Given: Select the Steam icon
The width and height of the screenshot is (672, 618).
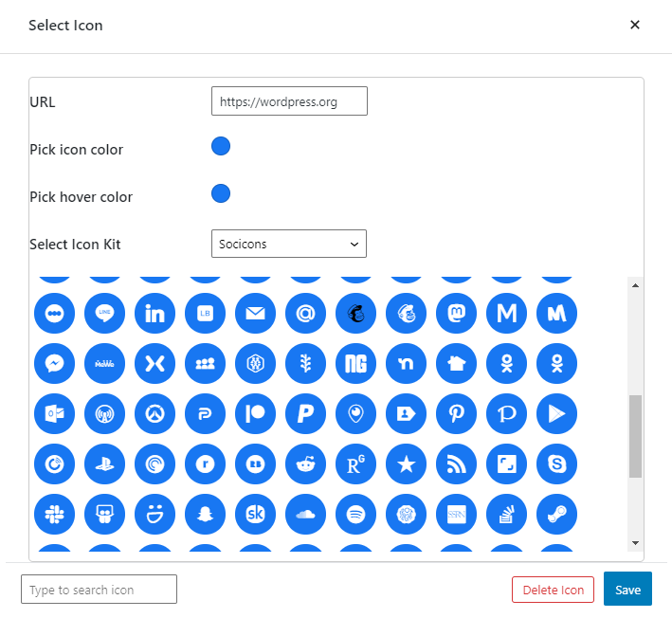Looking at the screenshot, I should point(556,514).
